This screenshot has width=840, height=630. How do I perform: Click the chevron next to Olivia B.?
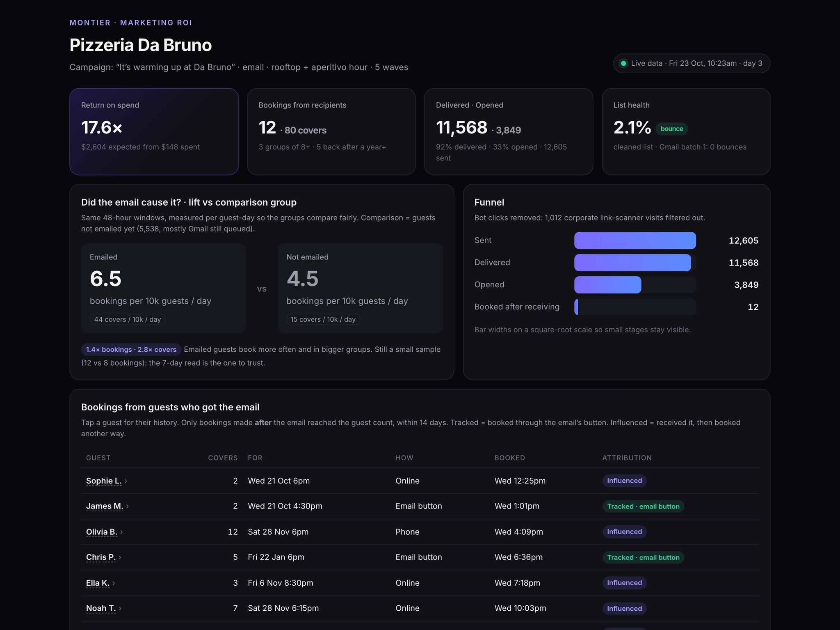click(x=121, y=532)
